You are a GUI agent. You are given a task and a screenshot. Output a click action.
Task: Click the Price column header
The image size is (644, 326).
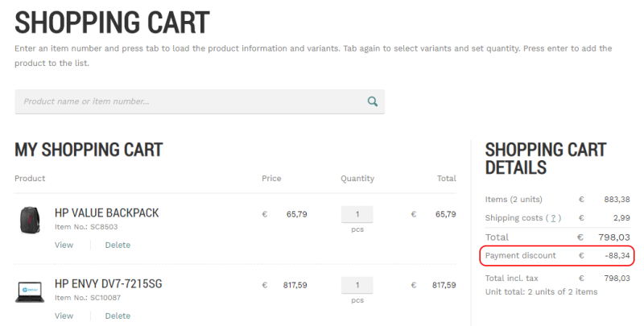270,179
